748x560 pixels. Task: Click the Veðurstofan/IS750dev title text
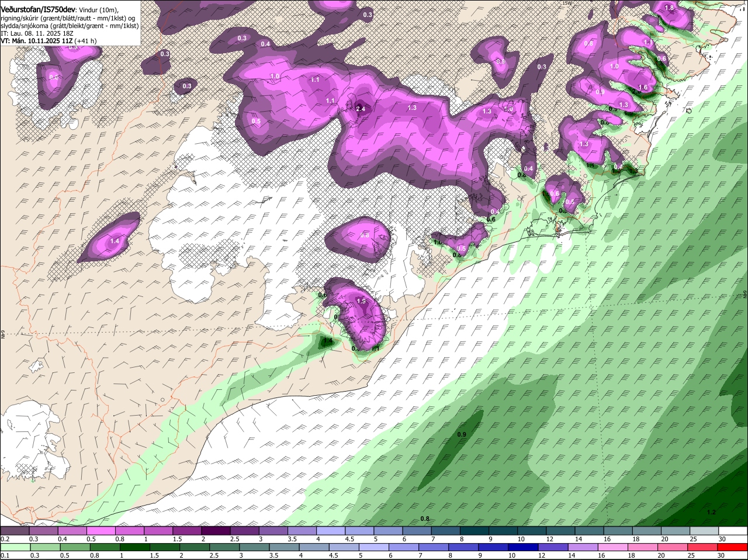[38, 9]
